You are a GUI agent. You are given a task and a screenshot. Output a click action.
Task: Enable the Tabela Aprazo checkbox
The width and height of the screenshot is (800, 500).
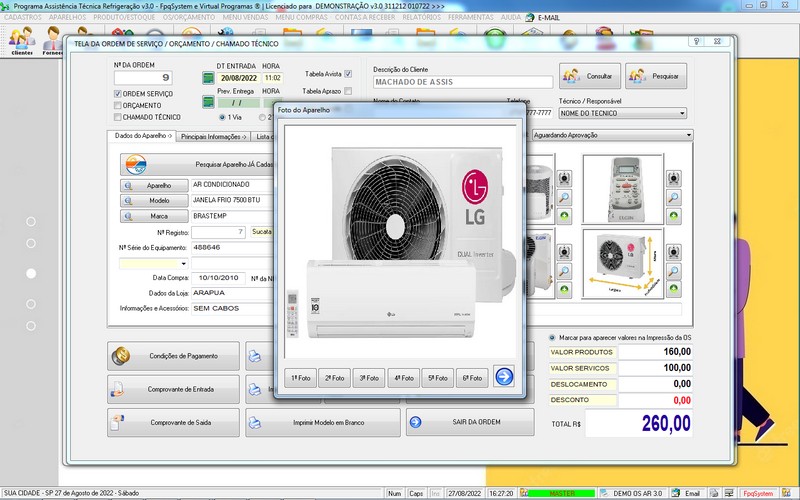coord(348,91)
